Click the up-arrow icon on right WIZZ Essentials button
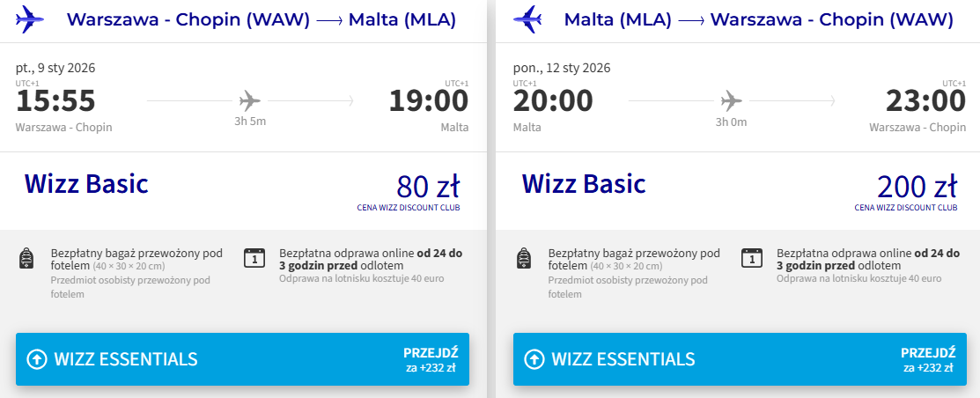The width and height of the screenshot is (980, 398). 534,359
